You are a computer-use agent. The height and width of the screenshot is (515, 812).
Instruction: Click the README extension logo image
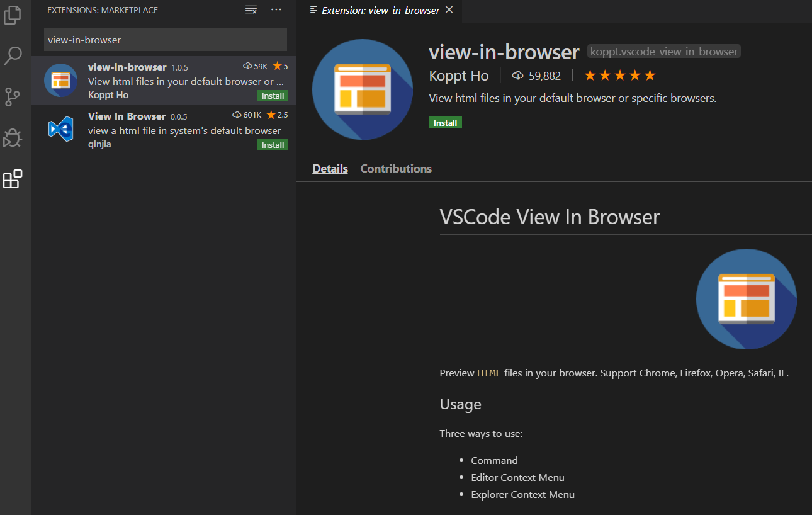click(747, 299)
